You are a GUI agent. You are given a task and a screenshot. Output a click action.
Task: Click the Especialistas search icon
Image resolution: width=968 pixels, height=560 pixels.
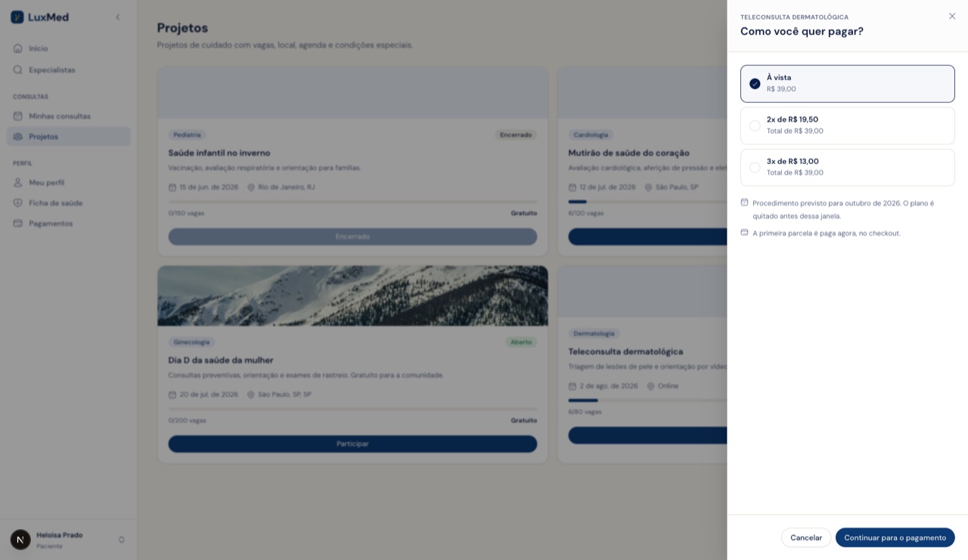pos(18,70)
